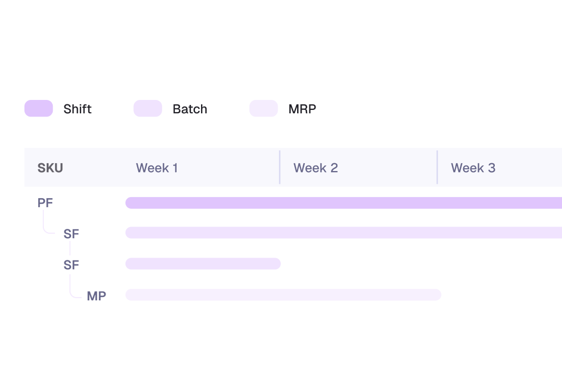Toggle the Shift legend label
The height and width of the screenshot is (392, 562).
[x=77, y=109]
